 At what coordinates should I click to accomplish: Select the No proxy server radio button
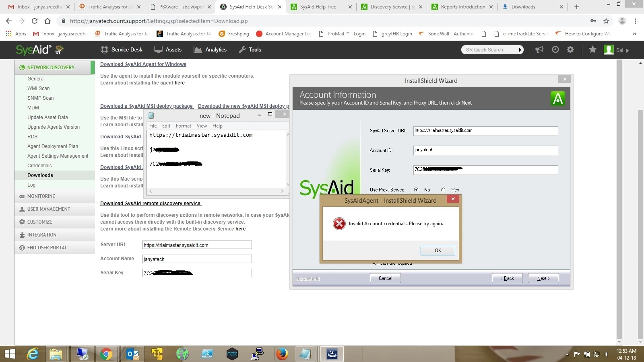(x=416, y=189)
